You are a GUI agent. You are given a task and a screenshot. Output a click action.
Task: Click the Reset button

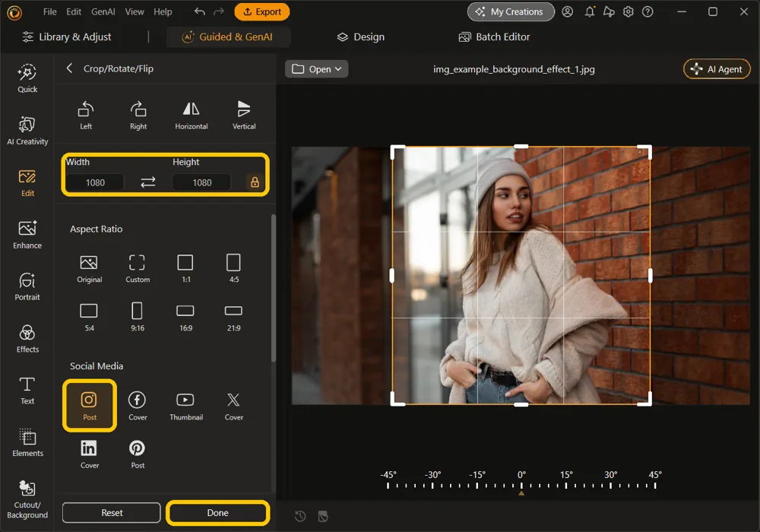tap(112, 512)
